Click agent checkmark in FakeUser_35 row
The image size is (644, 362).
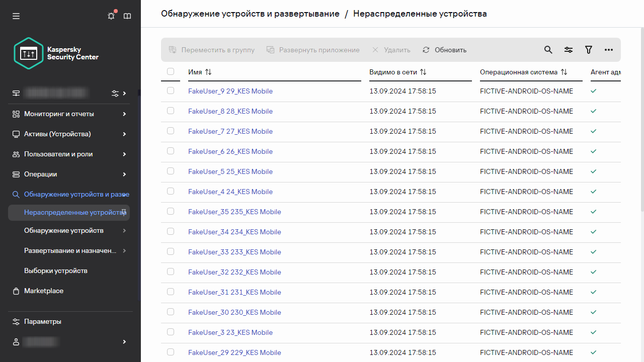tap(594, 212)
